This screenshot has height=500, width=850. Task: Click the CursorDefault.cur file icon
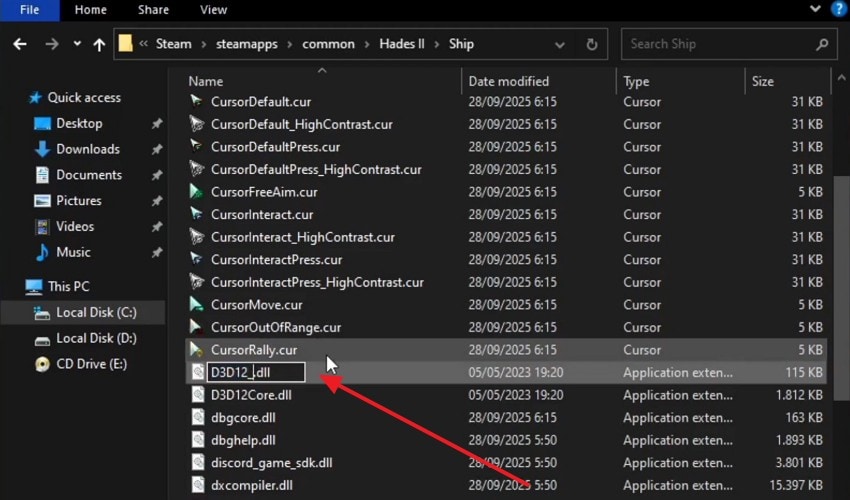pos(196,101)
